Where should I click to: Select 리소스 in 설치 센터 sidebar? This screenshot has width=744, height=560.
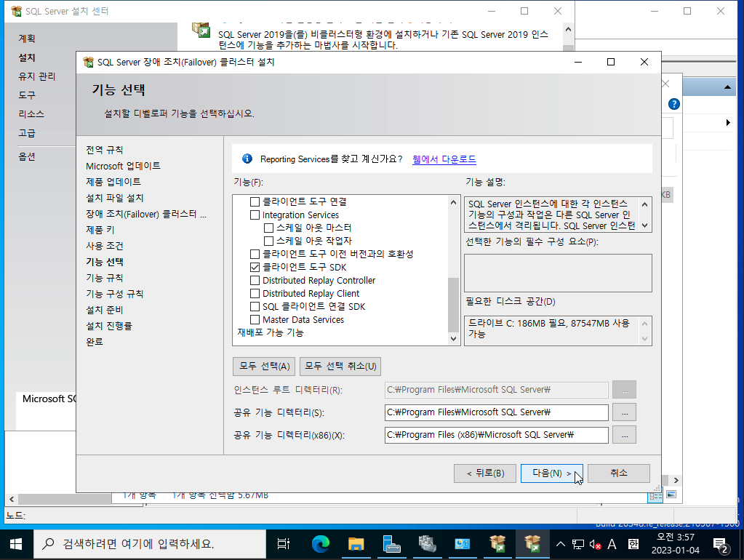point(31,114)
